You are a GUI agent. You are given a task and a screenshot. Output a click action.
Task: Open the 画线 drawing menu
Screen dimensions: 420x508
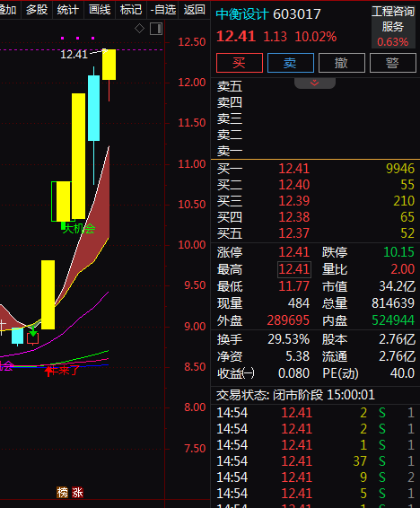100,10
